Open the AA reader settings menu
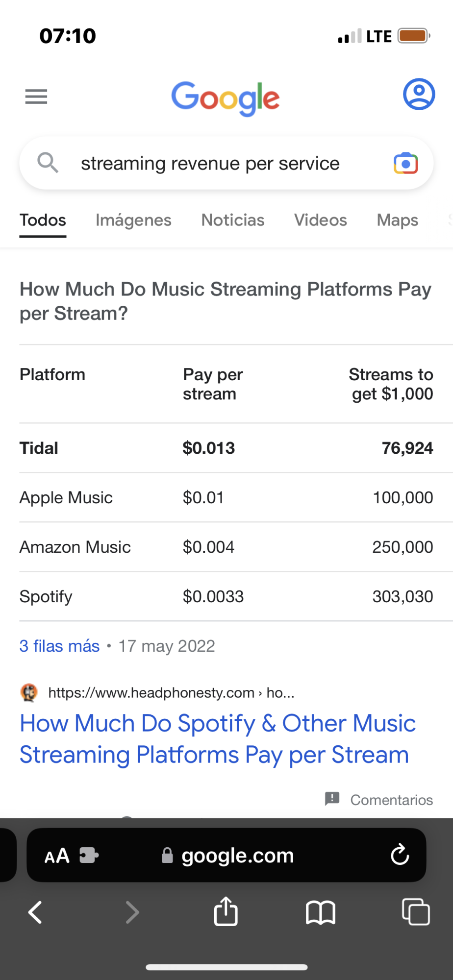This screenshot has width=453, height=980. 57,856
